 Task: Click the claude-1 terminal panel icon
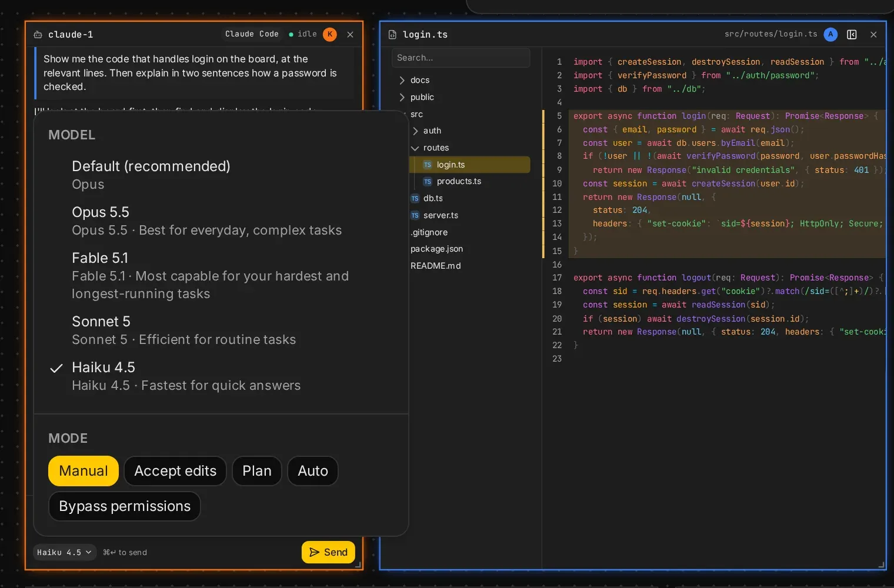tap(38, 35)
